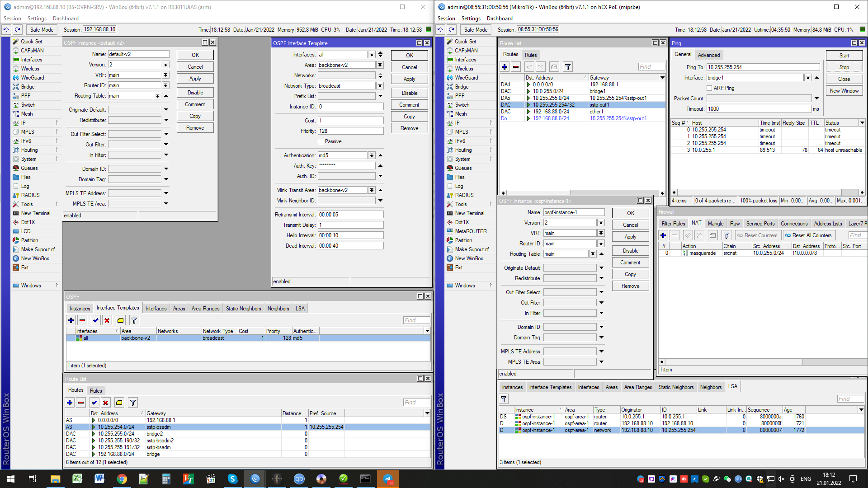
Task: Click Find box in left OSPF window
Action: pyautogui.click(x=416, y=320)
